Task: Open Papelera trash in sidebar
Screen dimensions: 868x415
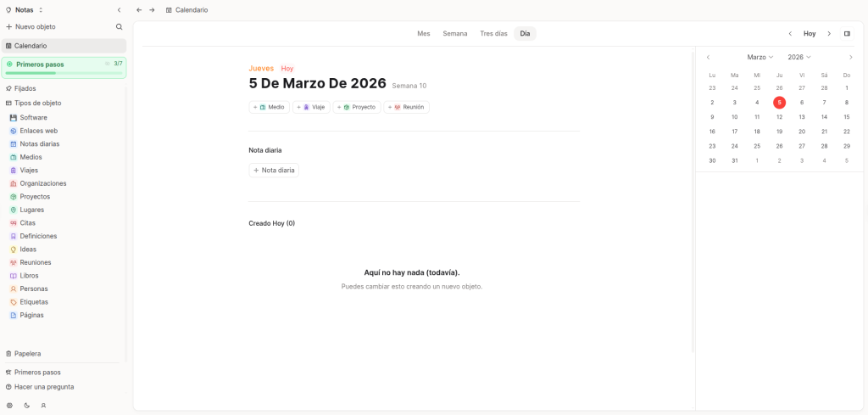Action: pos(27,354)
